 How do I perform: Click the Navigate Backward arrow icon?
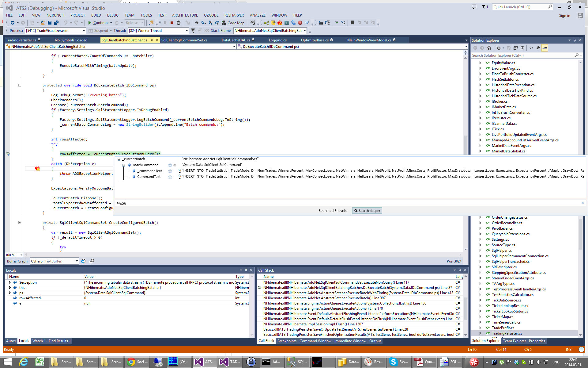13,23
